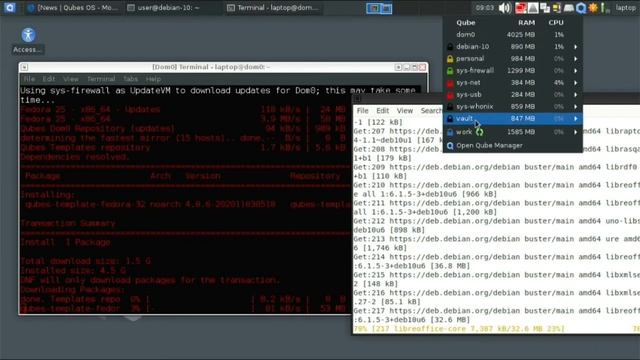Open File menu in Dom0 terminal

[x=29, y=79]
